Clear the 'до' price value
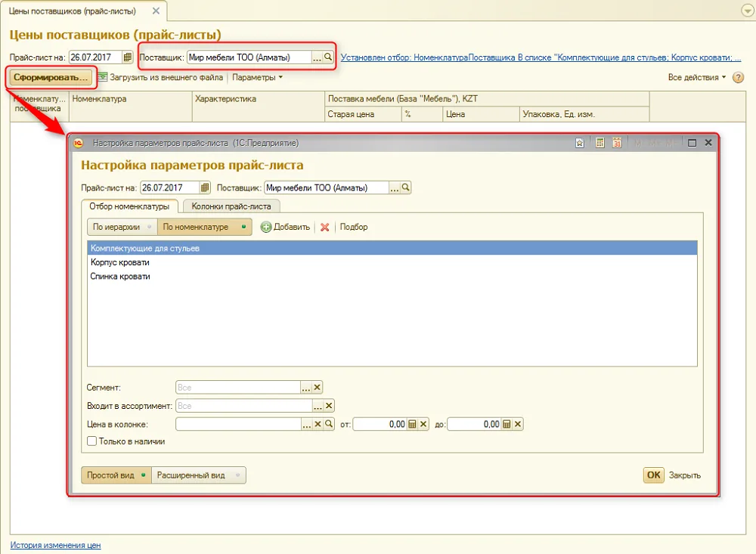This screenshot has width=756, height=554. coord(518,424)
